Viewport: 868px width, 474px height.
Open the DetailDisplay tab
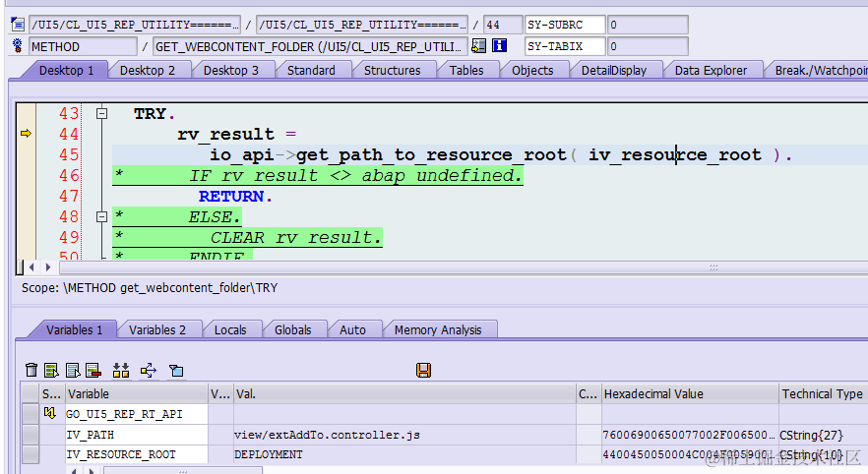[x=614, y=70]
